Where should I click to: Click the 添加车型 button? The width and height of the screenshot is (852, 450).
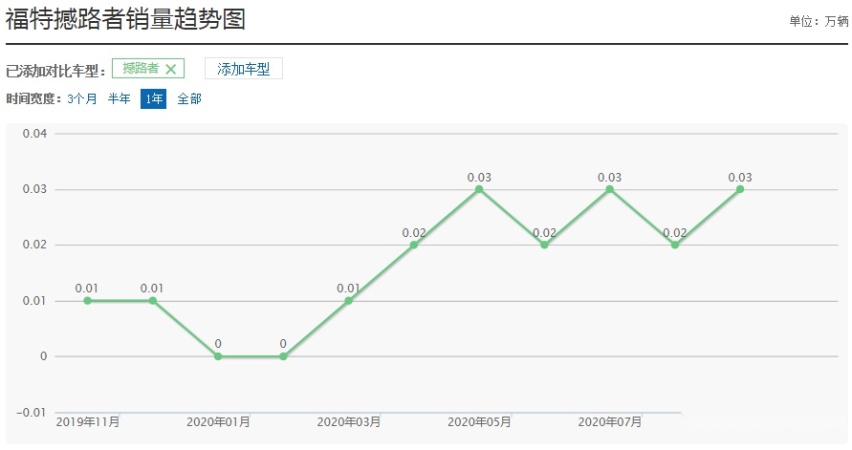point(243,69)
